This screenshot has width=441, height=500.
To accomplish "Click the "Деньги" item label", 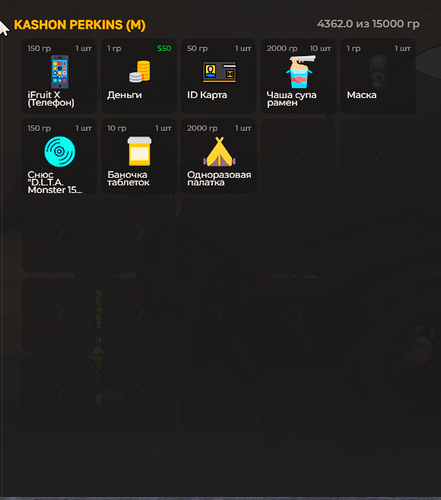I will (124, 95).
